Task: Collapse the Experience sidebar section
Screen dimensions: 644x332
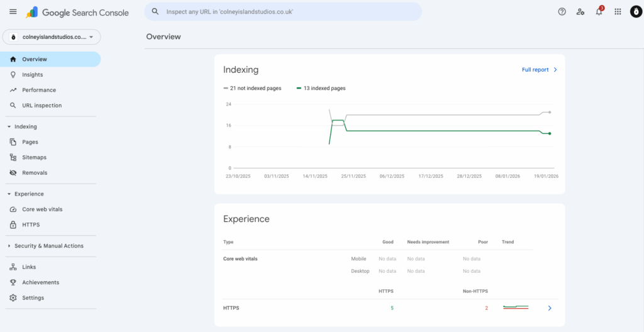Action: point(9,194)
